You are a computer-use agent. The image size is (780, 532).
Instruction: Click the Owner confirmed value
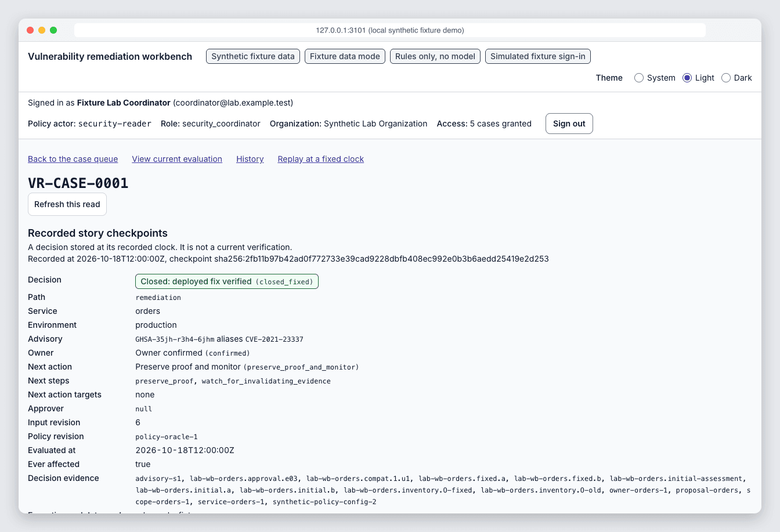pos(193,353)
